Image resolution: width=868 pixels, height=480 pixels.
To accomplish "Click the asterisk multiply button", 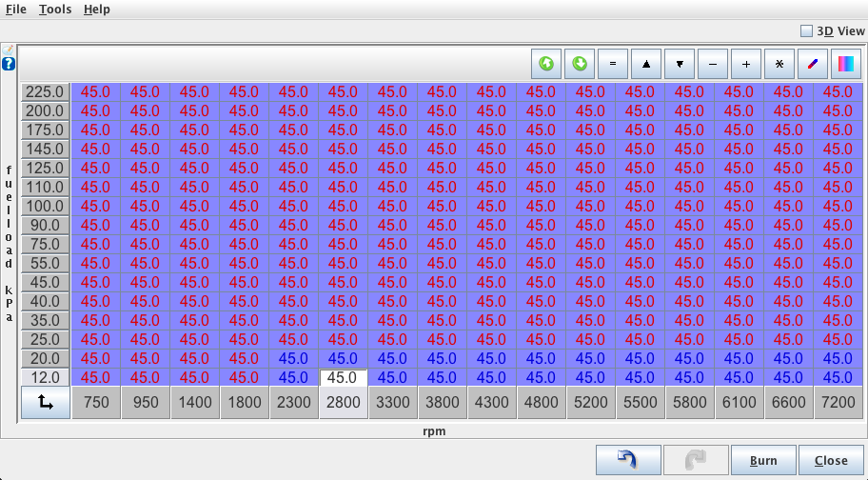I will [x=779, y=65].
